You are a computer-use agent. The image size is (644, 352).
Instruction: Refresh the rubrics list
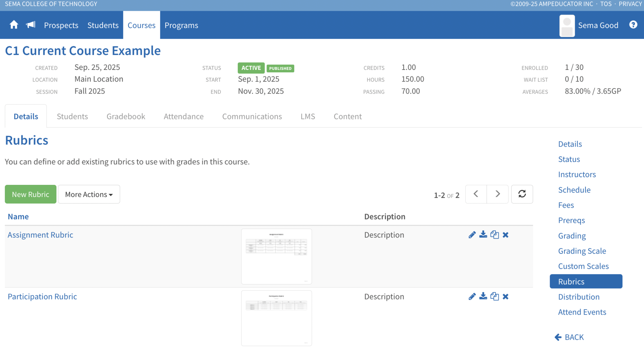click(x=522, y=194)
